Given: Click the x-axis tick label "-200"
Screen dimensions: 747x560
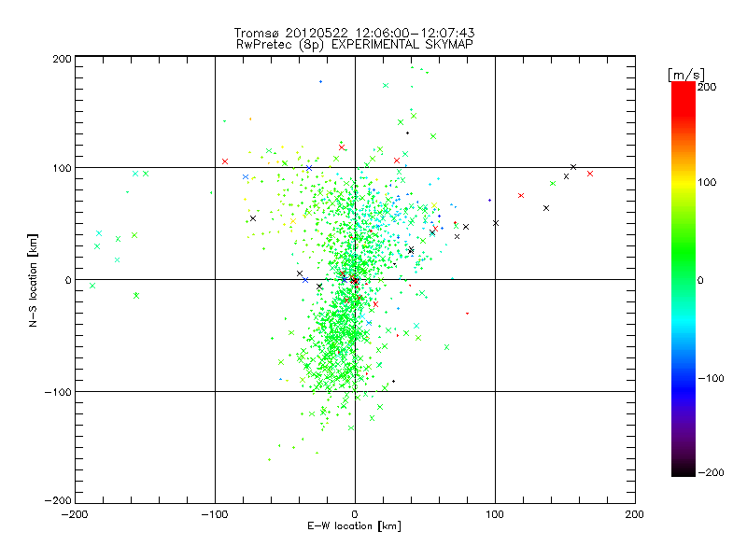Looking at the screenshot, I should tap(75, 514).
